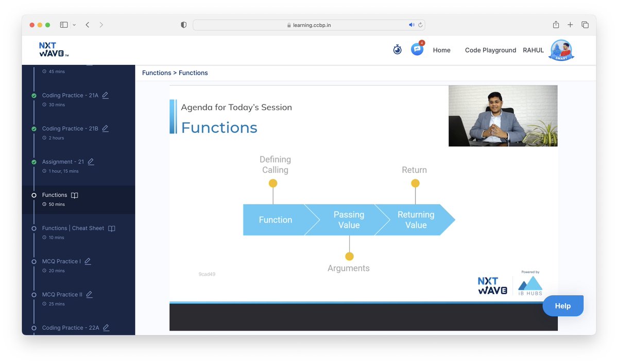Click pencil icon next to Coding Practice - 21B
This screenshot has height=364, width=618.
(106, 128)
